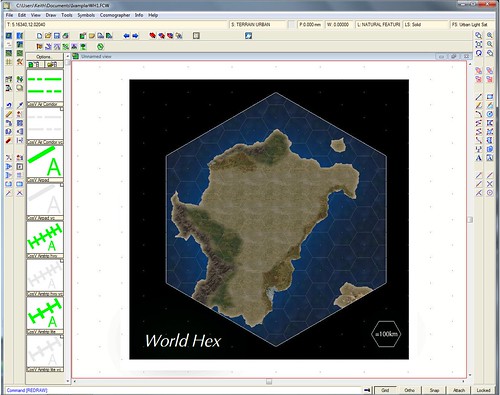Click the Attach status button

click(x=459, y=390)
